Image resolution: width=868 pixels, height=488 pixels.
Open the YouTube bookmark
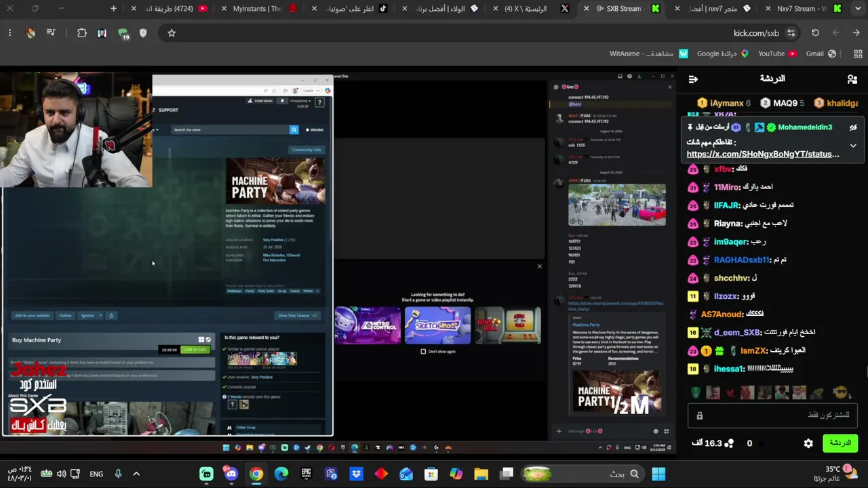pos(777,54)
